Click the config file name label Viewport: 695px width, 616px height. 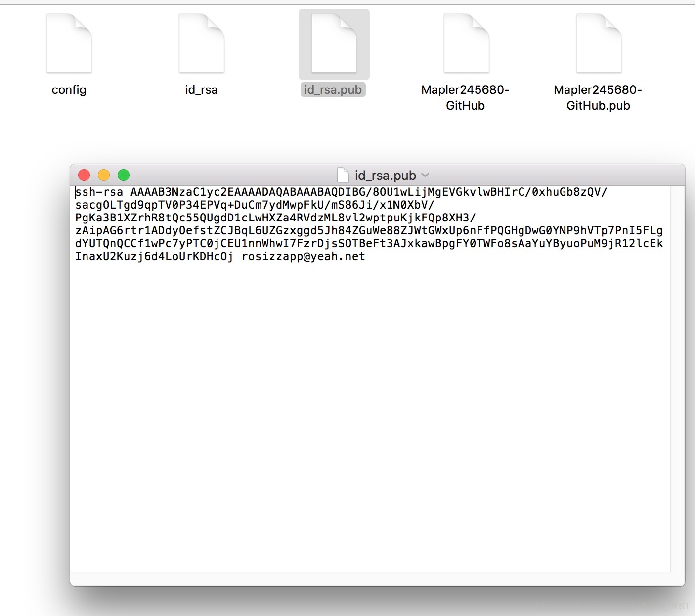[x=69, y=90]
